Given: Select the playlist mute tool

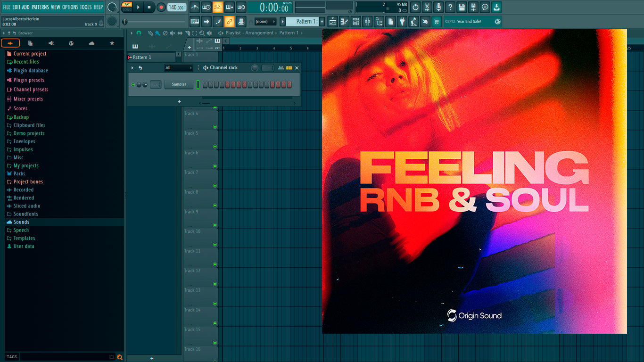Looking at the screenshot, I should click(173, 33).
